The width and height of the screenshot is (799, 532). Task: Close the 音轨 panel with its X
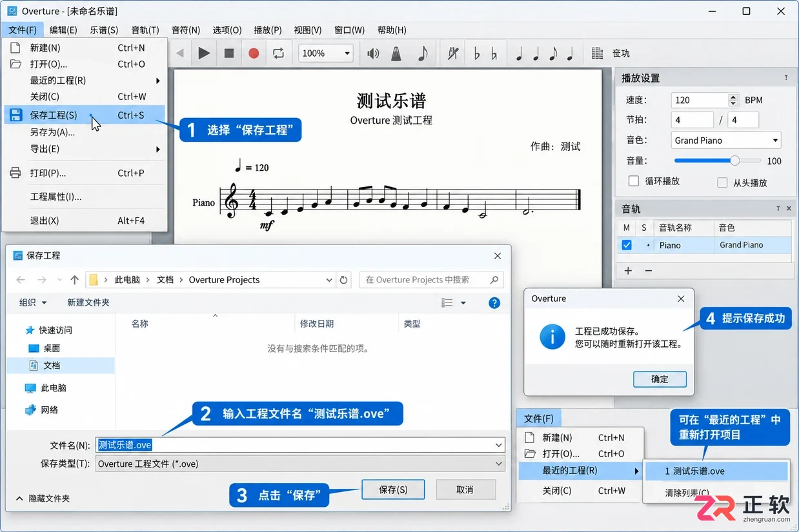point(789,208)
